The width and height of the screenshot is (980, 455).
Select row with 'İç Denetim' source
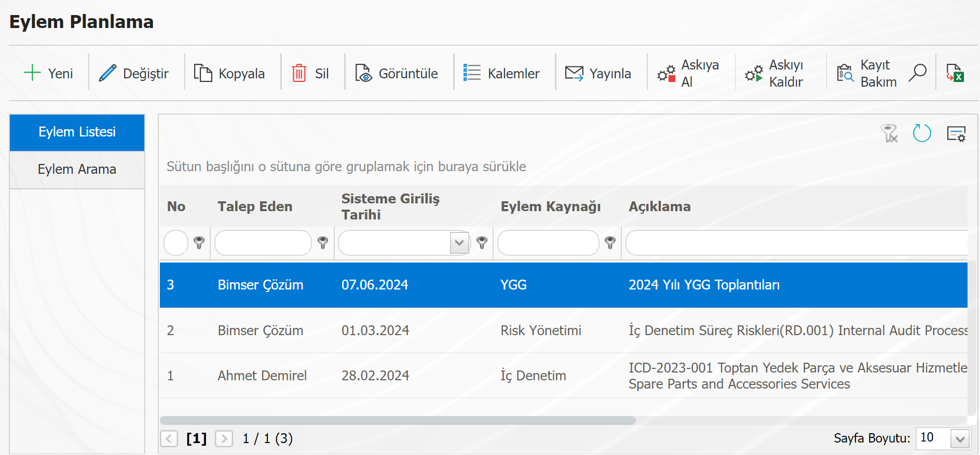coord(564,376)
